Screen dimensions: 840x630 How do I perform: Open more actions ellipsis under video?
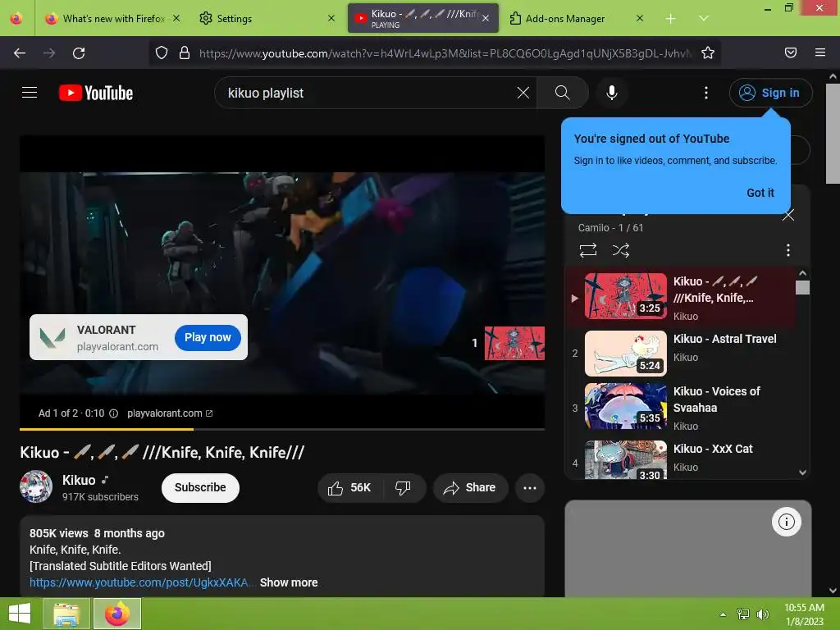point(530,488)
